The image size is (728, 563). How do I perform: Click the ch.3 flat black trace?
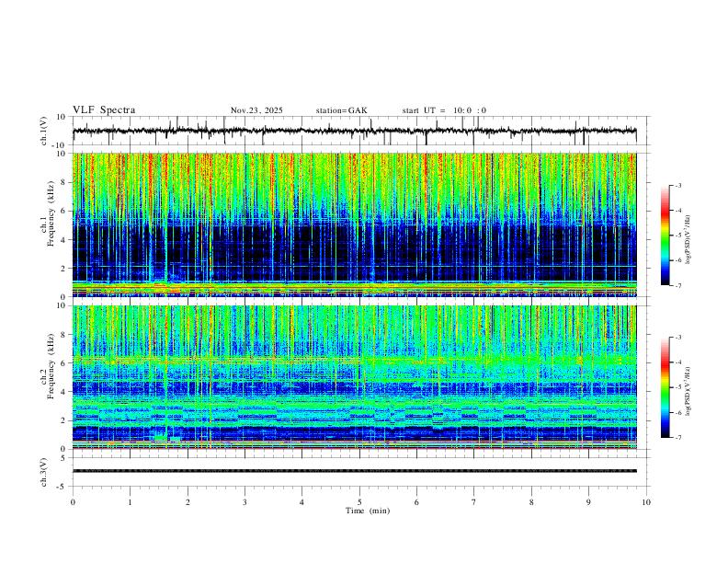click(354, 471)
